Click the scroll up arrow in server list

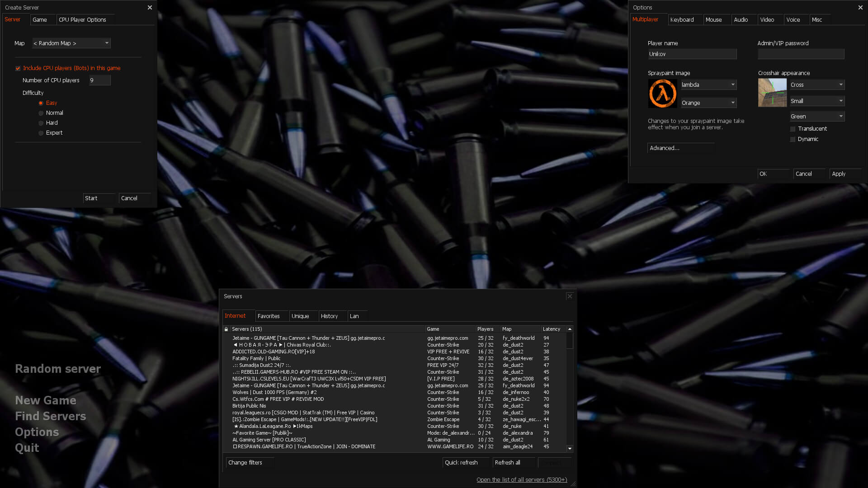570,329
